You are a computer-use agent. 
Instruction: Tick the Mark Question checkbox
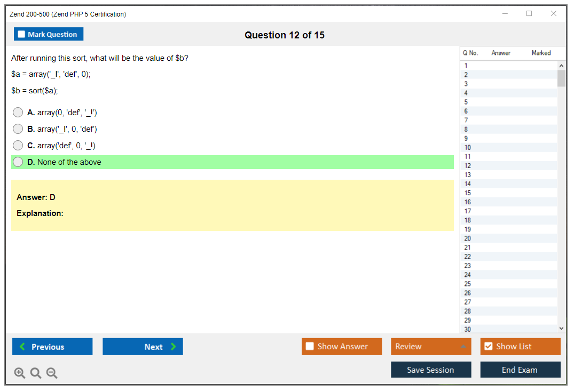click(22, 35)
